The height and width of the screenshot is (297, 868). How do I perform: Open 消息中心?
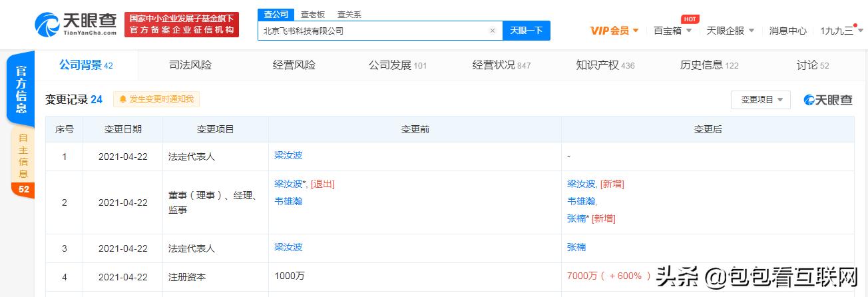point(787,31)
